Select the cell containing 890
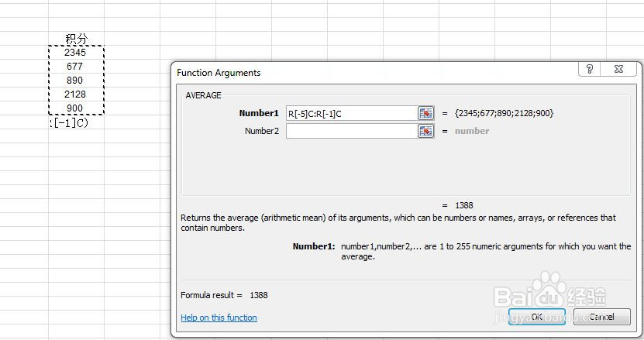This screenshot has height=340, width=644. tap(77, 80)
